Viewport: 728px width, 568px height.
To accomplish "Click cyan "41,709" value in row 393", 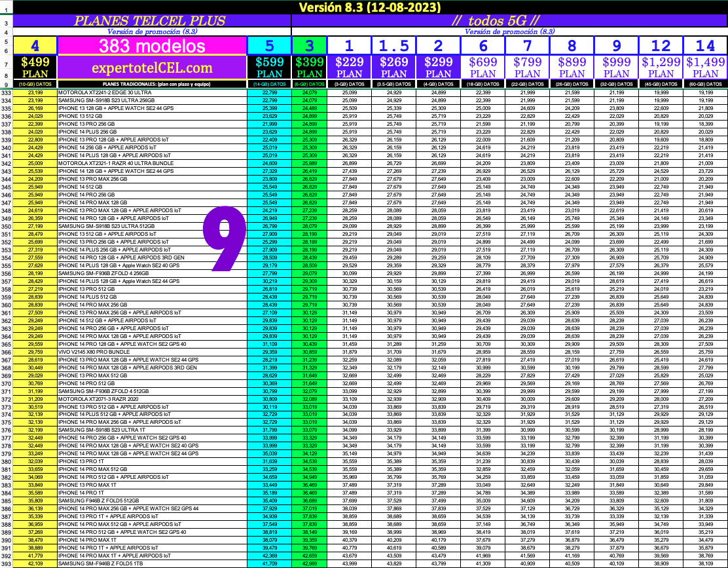I will pos(269,564).
